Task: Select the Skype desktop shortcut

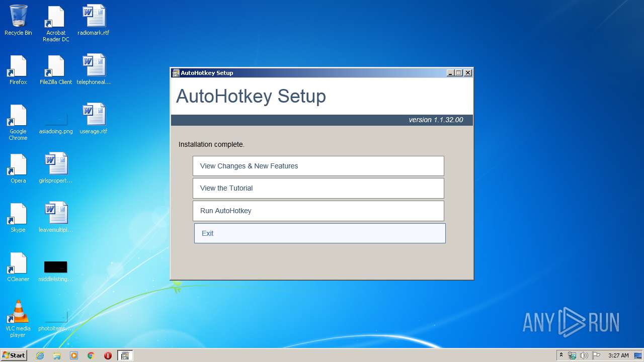Action: pos(18,218)
